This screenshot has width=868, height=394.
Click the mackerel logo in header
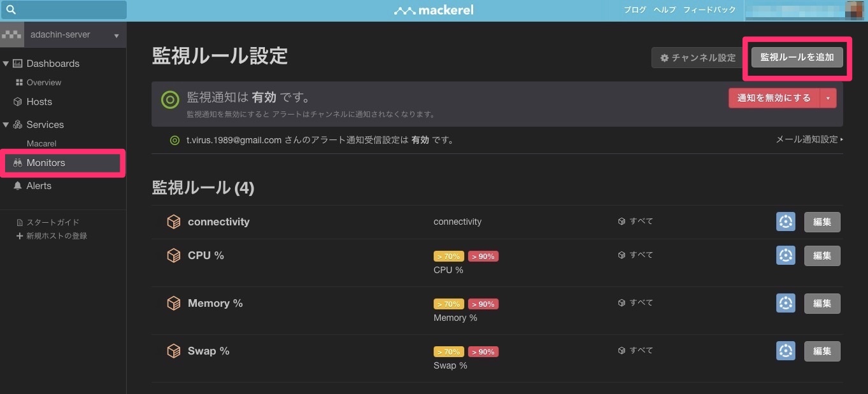[434, 10]
